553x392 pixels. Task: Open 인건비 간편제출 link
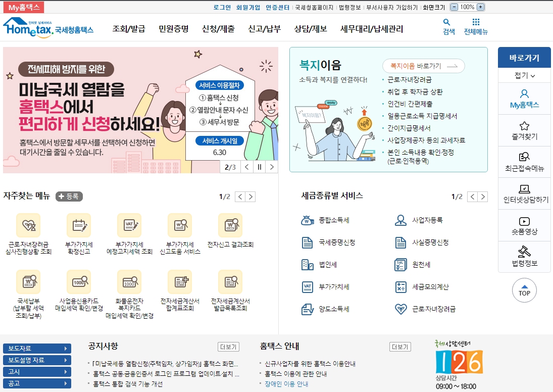(x=410, y=104)
